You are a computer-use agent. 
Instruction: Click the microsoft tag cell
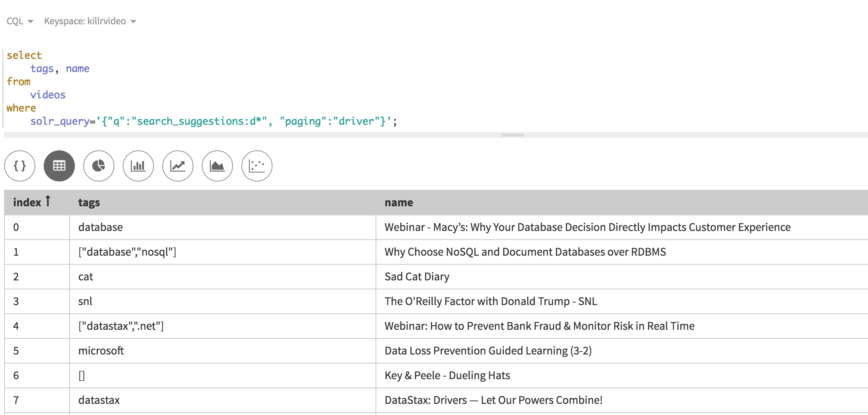101,351
